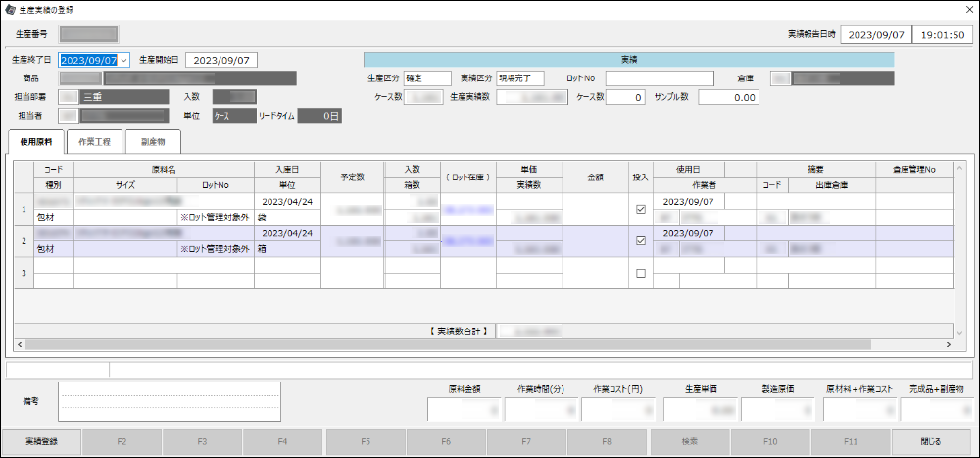Click the app icon in the title bar
Screen dimensions: 980x458
pyautogui.click(x=10, y=9)
